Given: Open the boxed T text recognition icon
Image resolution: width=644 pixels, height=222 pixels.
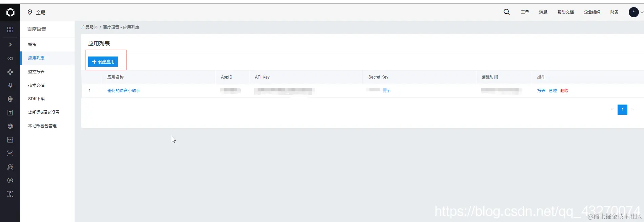Looking at the screenshot, I should pos(10,113).
